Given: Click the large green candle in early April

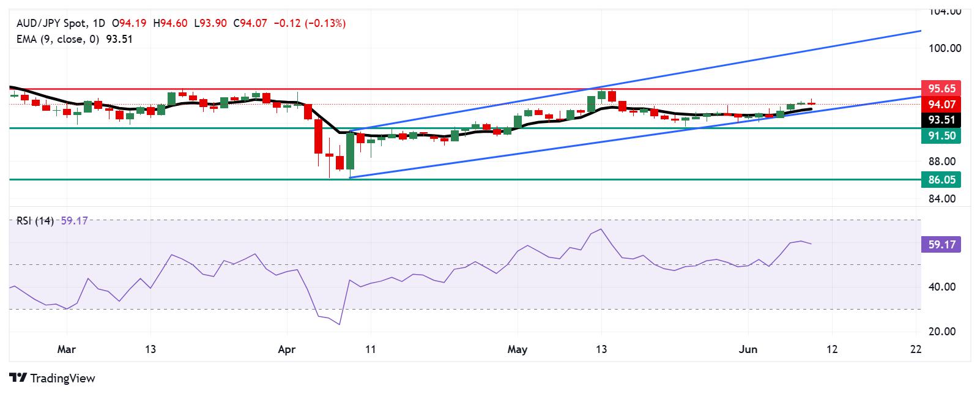Looking at the screenshot, I should click(351, 151).
